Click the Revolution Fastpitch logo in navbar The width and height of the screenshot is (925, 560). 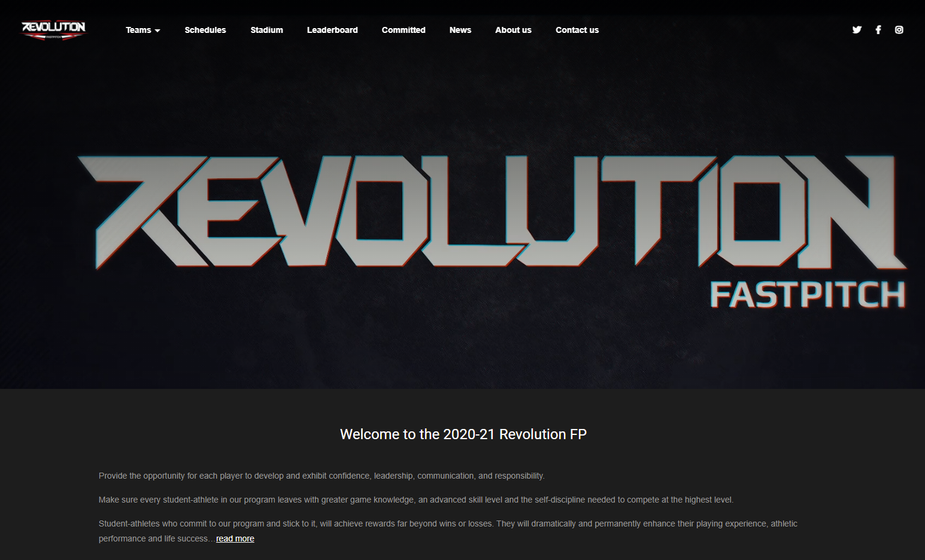tap(53, 30)
